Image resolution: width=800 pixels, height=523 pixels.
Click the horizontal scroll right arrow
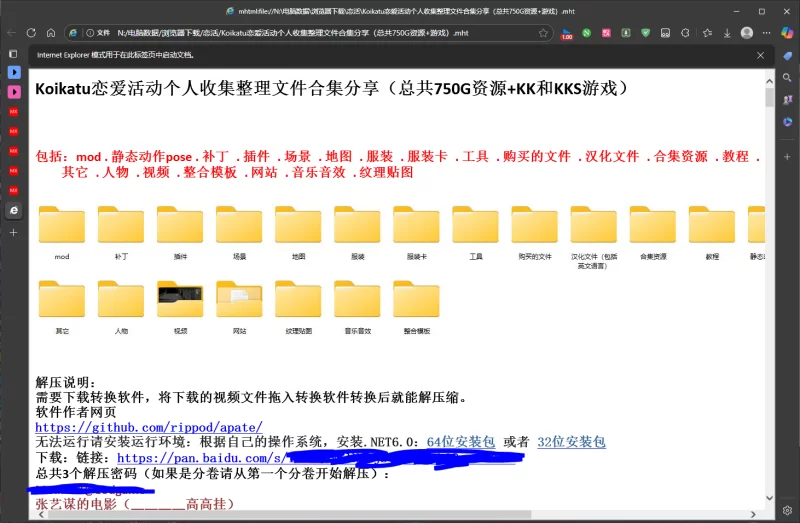click(x=753, y=514)
